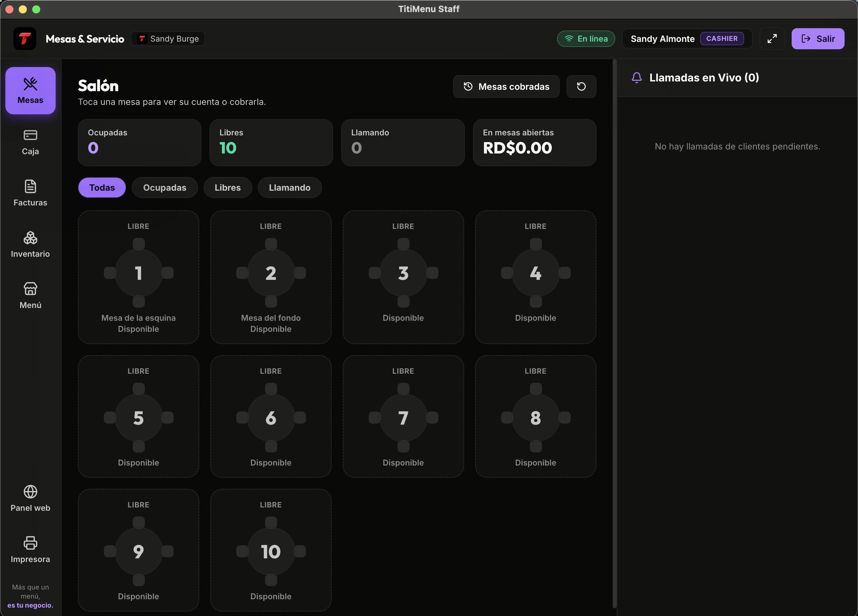Open the Inventario section

click(30, 245)
